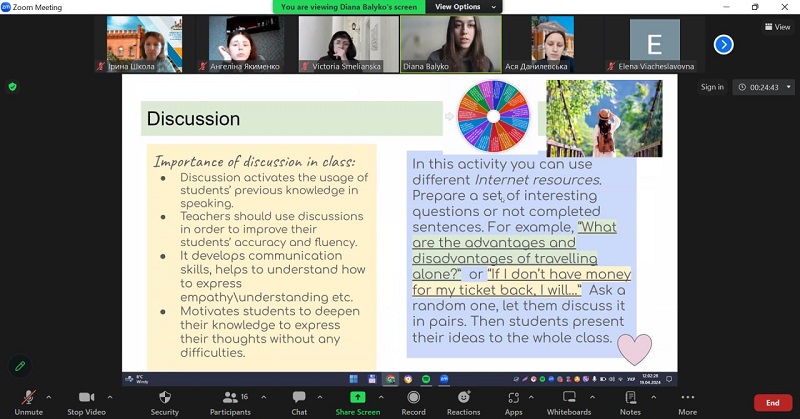Select Victoria Smelianska video thumbnail
Image resolution: width=800 pixels, height=419 pixels.
[348, 44]
